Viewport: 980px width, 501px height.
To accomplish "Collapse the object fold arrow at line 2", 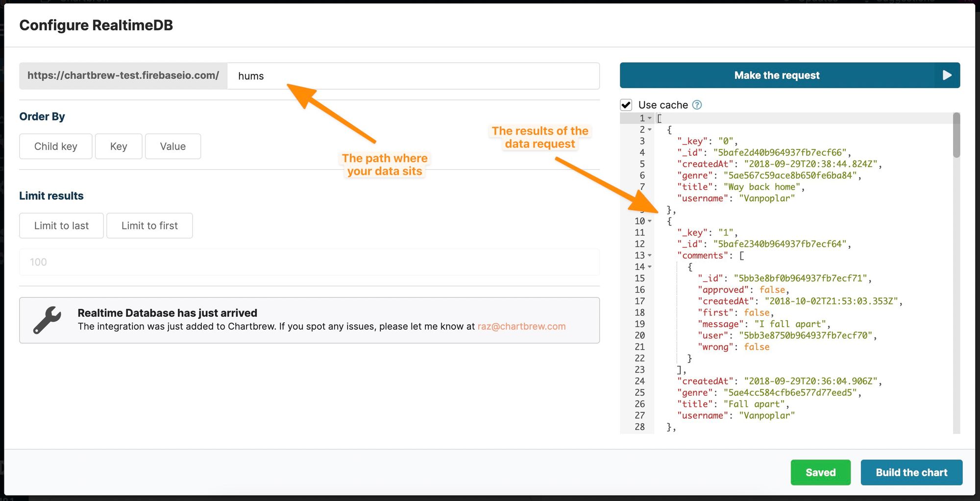I will [x=650, y=130].
